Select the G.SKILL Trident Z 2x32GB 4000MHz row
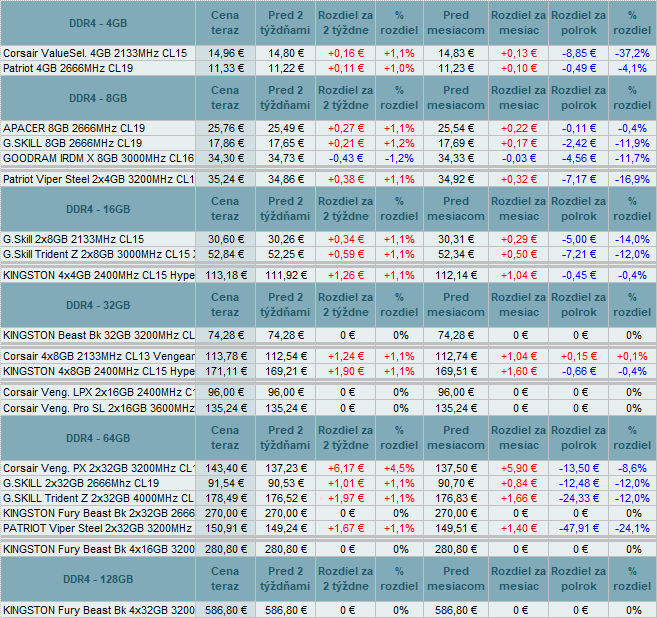The height and width of the screenshot is (618, 657). point(328,498)
